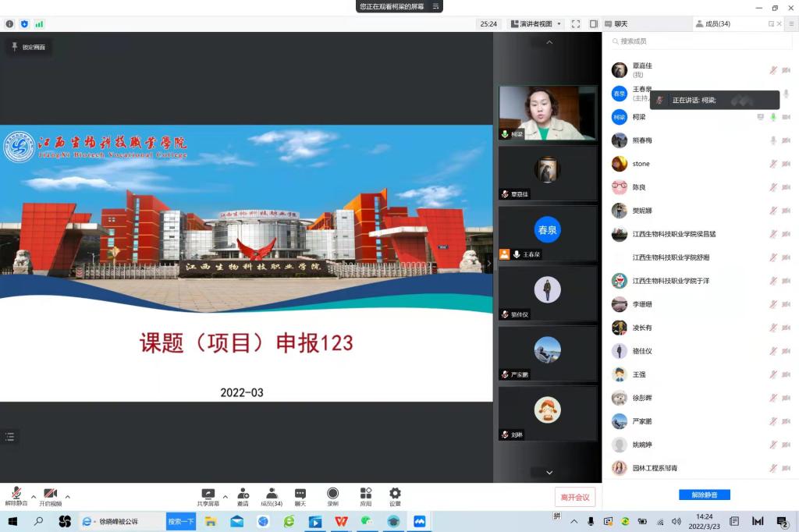Expand share screen options arrow
Screen dimensions: 799x532
point(225,496)
